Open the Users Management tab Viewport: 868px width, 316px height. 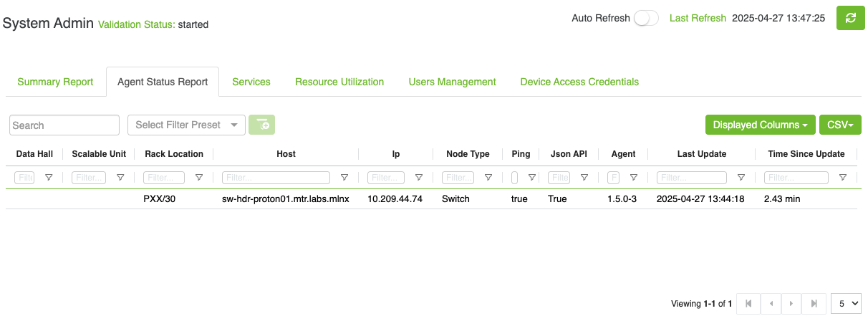point(452,82)
